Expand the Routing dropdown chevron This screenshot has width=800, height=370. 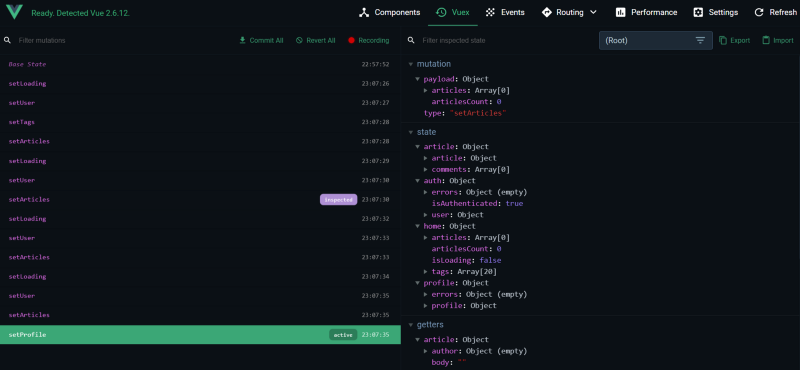(x=593, y=12)
